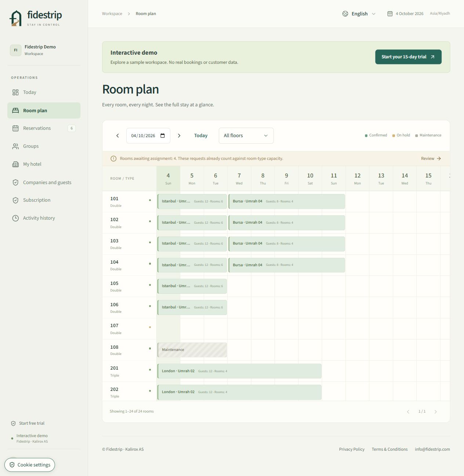Open Companies and guests shield icon

click(x=15, y=182)
